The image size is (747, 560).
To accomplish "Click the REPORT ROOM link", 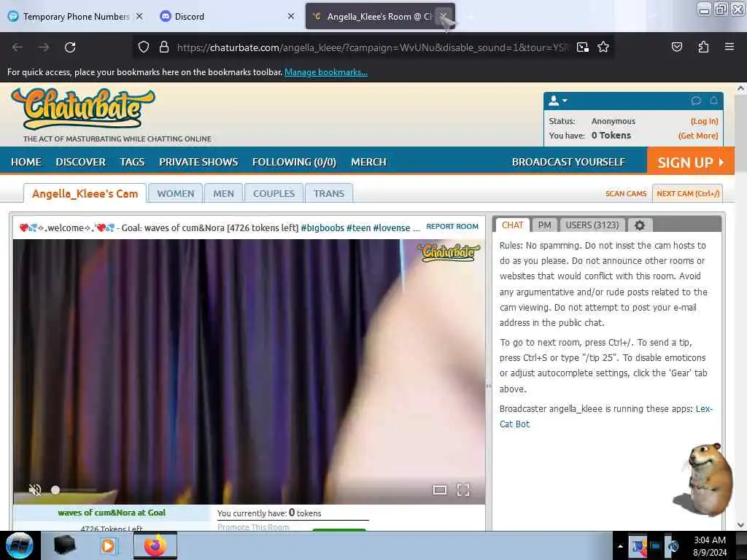I will point(452,226).
